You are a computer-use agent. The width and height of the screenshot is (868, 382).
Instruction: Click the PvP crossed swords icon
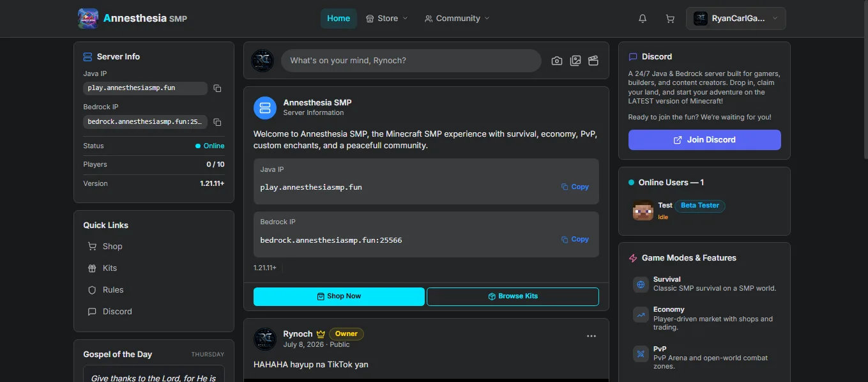[641, 354]
